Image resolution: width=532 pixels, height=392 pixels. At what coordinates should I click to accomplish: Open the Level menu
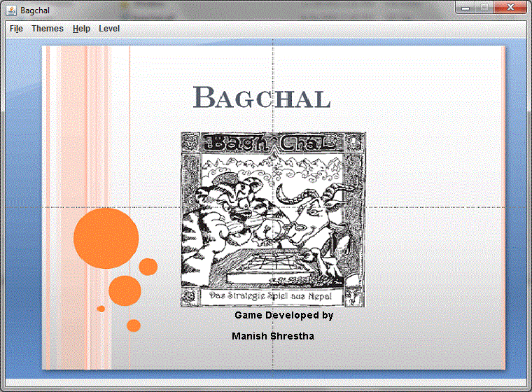[x=109, y=29]
